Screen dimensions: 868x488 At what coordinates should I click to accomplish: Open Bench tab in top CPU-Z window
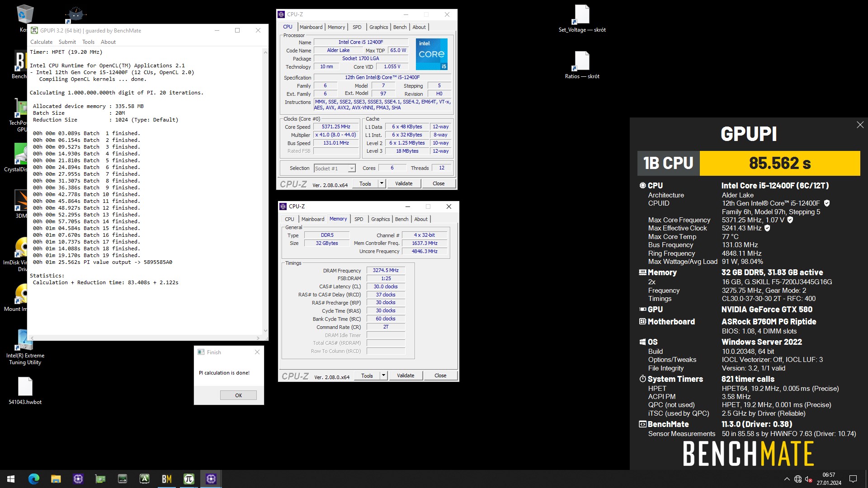tap(400, 27)
